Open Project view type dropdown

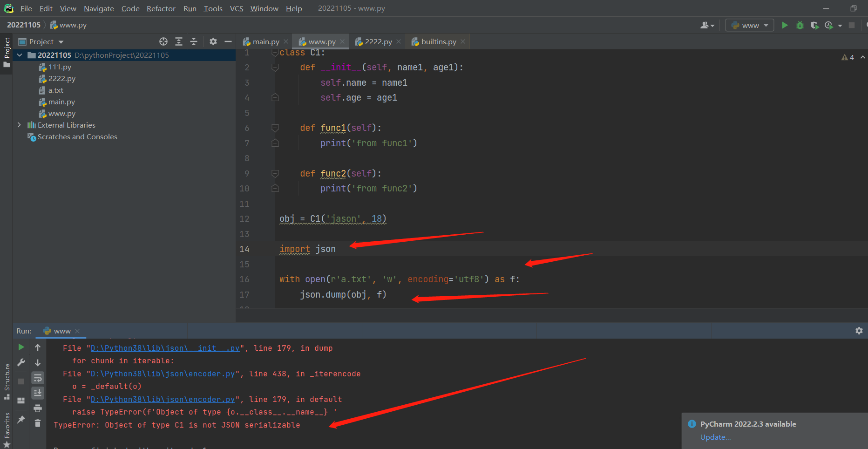tap(61, 42)
